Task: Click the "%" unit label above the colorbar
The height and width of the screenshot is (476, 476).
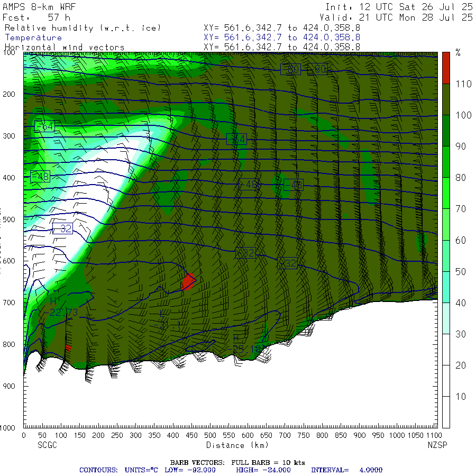Action: pyautogui.click(x=458, y=52)
